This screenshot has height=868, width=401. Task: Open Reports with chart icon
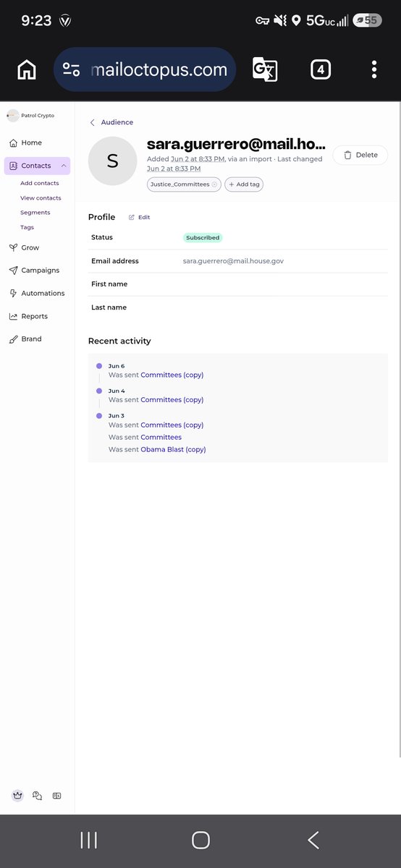click(x=28, y=316)
